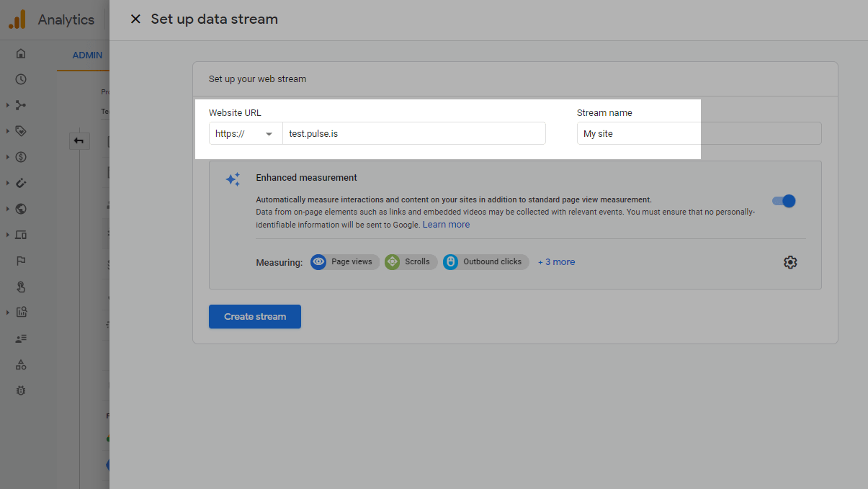Click the Create stream button
The height and width of the screenshot is (489, 868).
[255, 317]
